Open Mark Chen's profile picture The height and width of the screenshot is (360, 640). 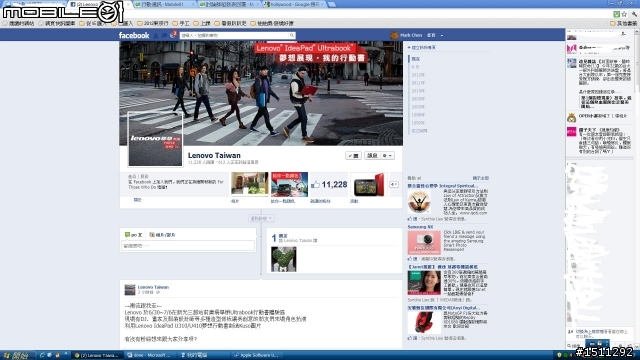tap(394, 36)
